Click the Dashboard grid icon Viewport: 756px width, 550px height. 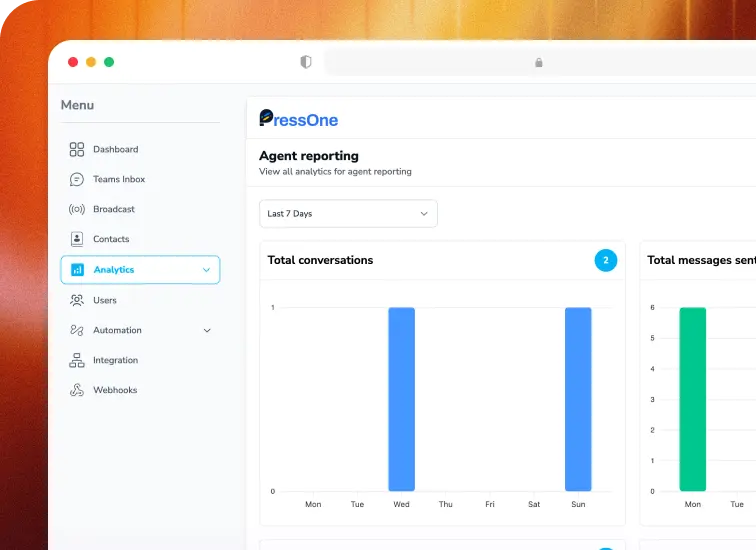pos(77,149)
